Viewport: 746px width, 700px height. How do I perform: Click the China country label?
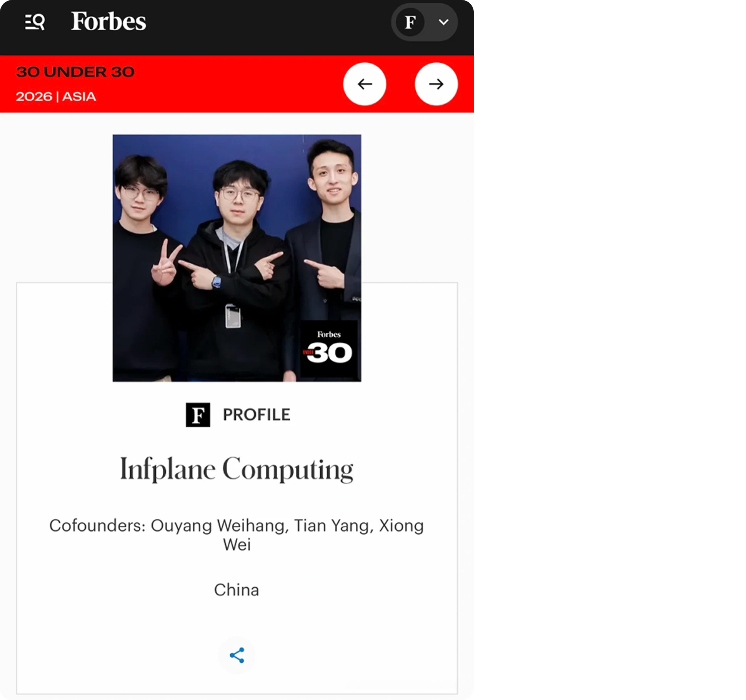click(237, 590)
